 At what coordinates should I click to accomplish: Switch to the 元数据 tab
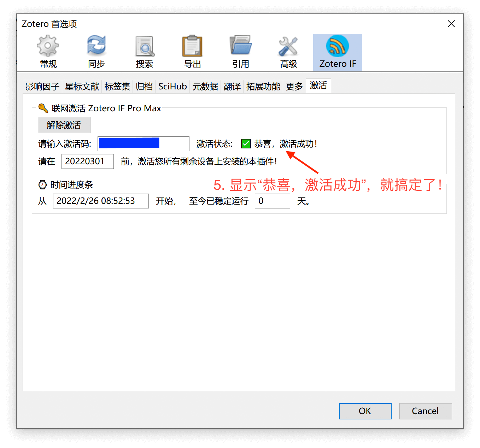tap(205, 87)
